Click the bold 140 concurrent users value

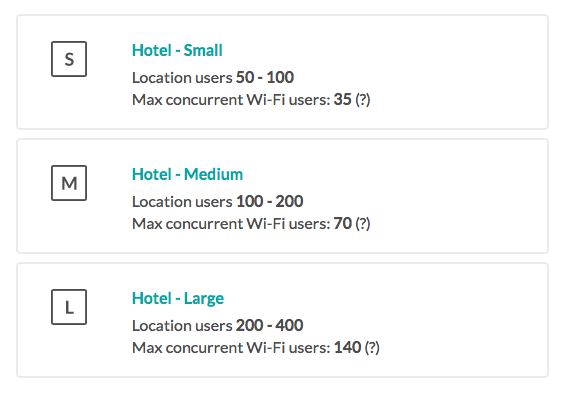point(347,348)
